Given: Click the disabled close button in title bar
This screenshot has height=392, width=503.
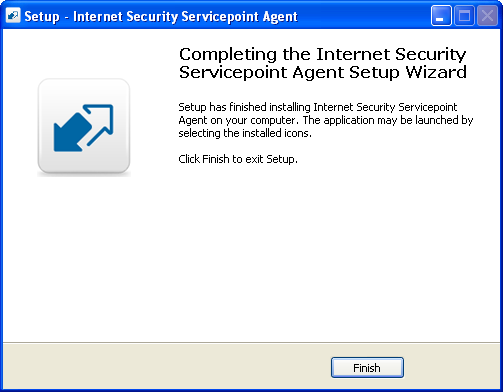Looking at the screenshot, I should (x=487, y=16).
